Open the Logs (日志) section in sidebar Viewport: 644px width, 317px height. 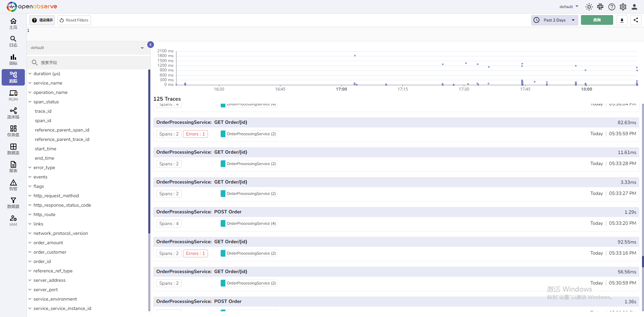coord(13,42)
